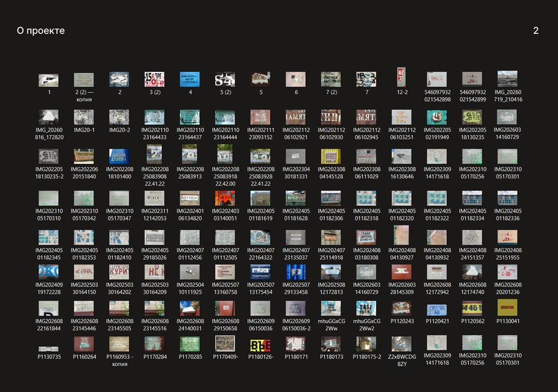Open the thumbnail labeled 5 (2)
Image resolution: width=558 pixels, height=392 pixels.
(x=225, y=79)
